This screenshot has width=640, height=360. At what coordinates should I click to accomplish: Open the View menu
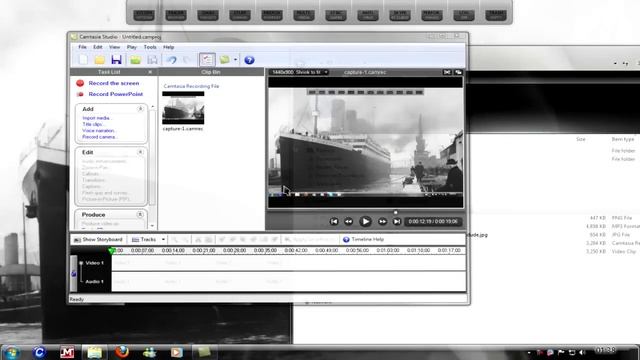click(x=114, y=47)
